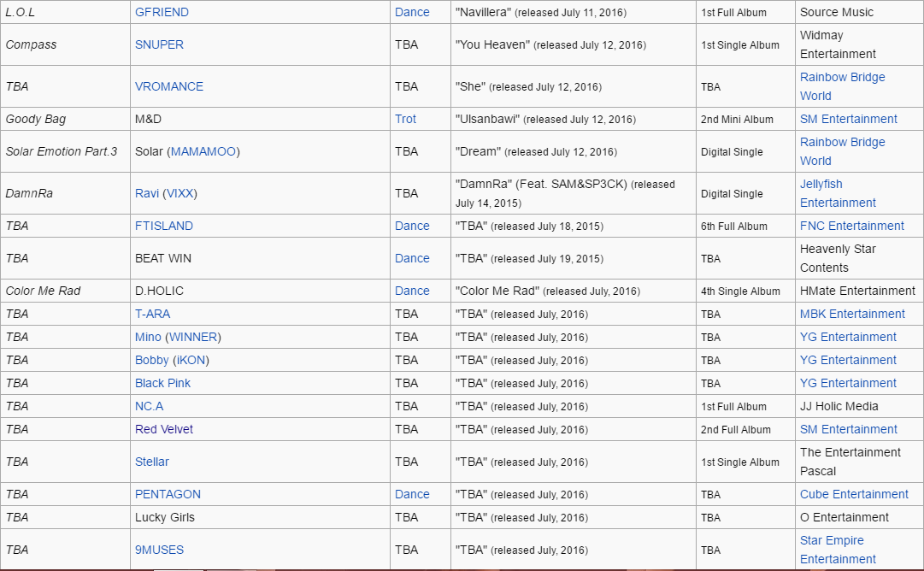
Task: Select the Source Music label text
Action: click(836, 12)
